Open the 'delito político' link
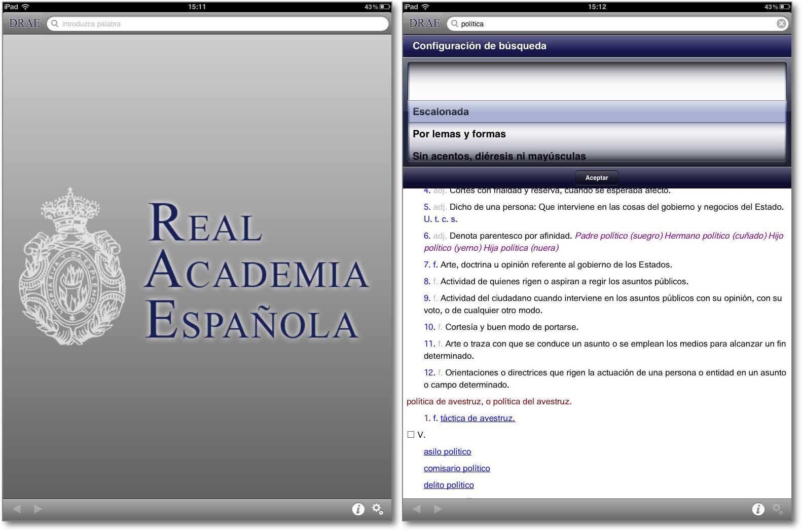Image resolution: width=802 pixels, height=532 pixels. point(449,485)
